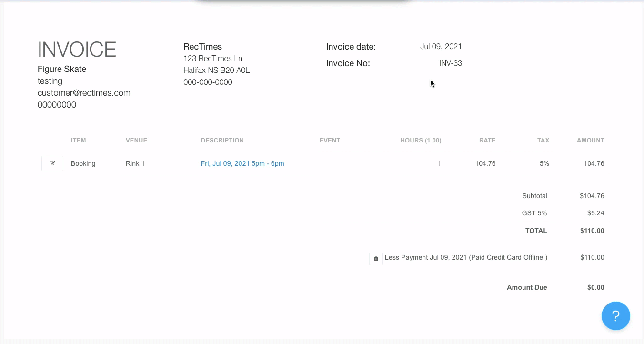
Task: Delete the credit card payment with trash icon
Action: pyautogui.click(x=376, y=259)
